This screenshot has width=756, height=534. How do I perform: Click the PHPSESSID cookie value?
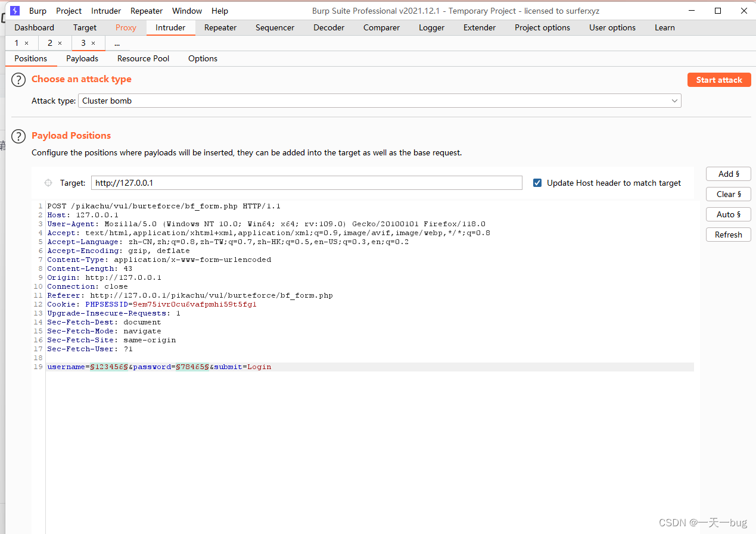click(195, 304)
